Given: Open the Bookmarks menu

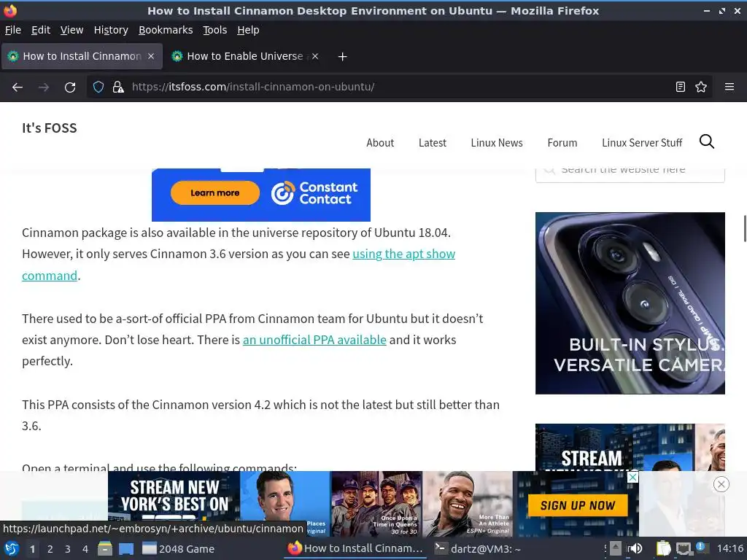Looking at the screenshot, I should pos(166,30).
